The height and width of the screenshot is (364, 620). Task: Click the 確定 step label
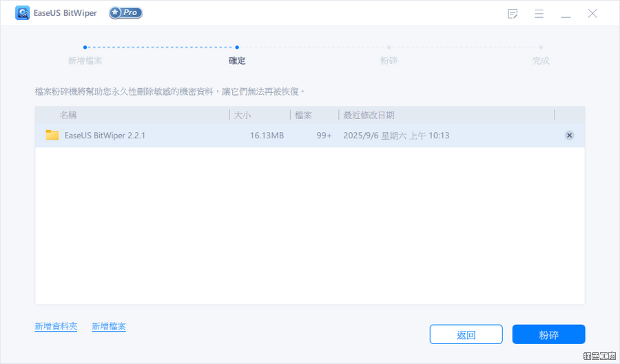tap(237, 61)
